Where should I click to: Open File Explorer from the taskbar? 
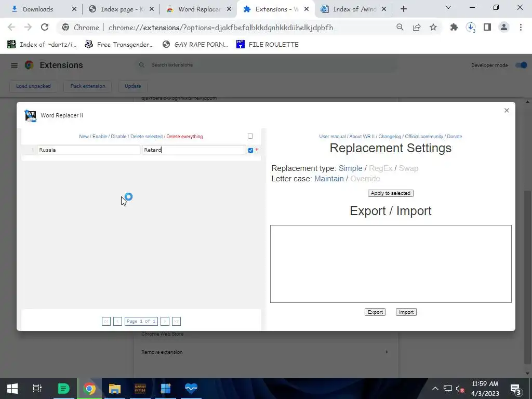pos(115,389)
